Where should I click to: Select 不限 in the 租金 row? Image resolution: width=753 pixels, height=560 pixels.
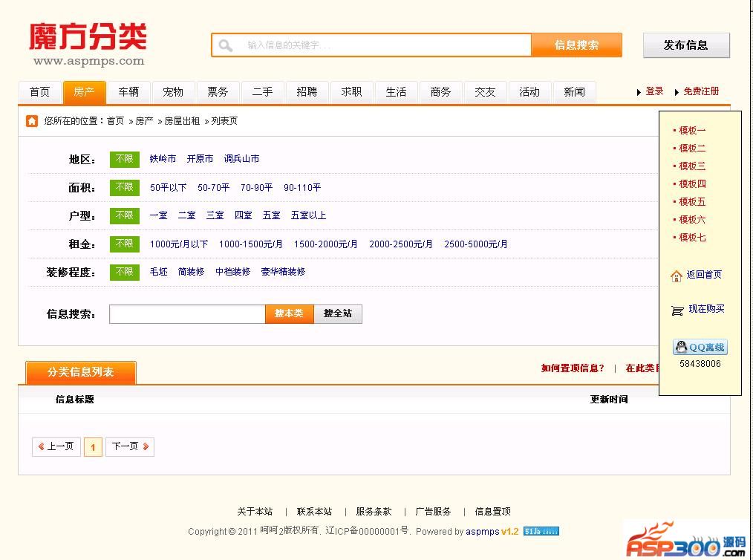coord(124,244)
